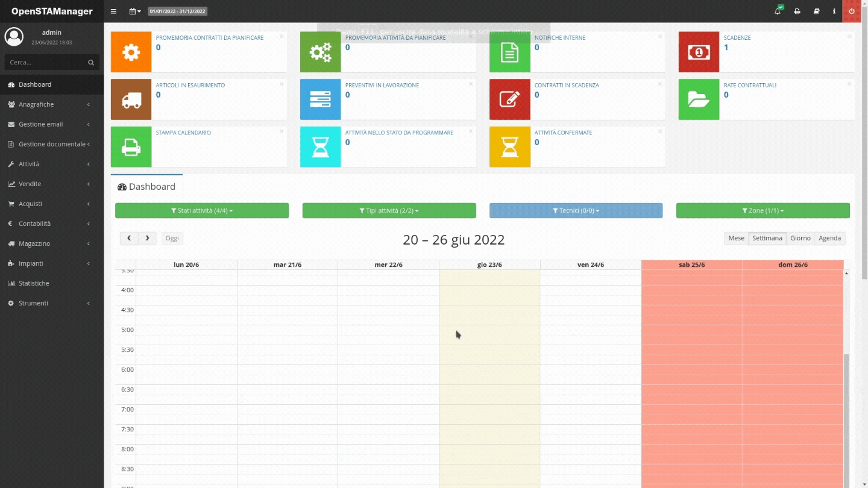868x488 pixels.
Task: Open Statistiche from the sidebar
Action: [34, 283]
